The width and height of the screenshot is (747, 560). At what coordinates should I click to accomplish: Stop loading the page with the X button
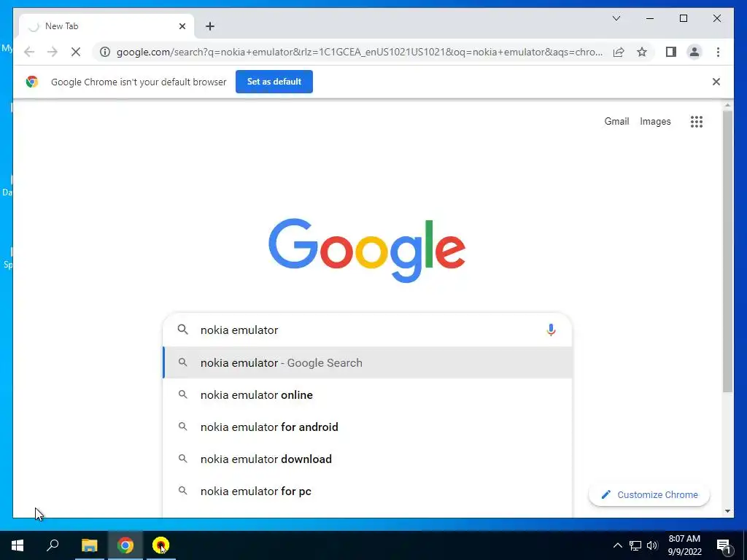point(76,52)
